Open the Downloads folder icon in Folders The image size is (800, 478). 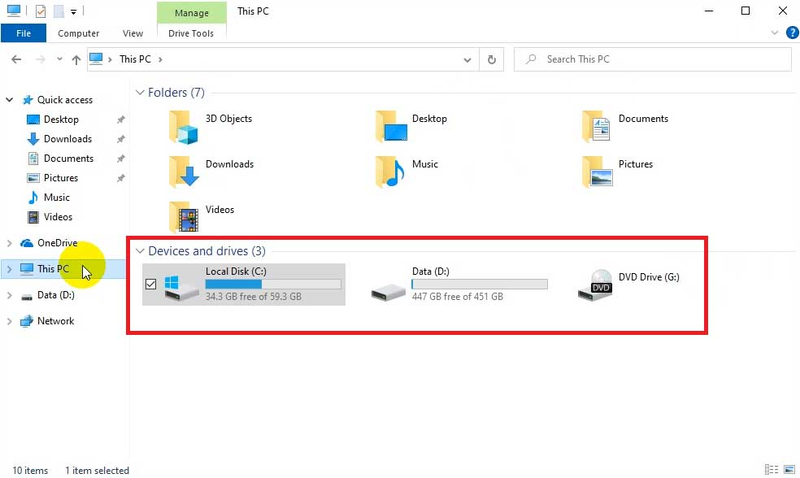(x=183, y=172)
